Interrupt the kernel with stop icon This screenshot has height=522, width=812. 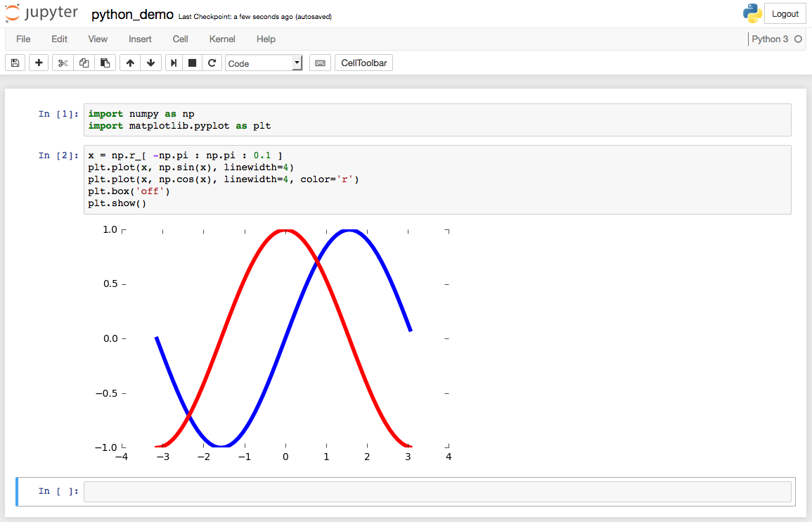pyautogui.click(x=192, y=63)
